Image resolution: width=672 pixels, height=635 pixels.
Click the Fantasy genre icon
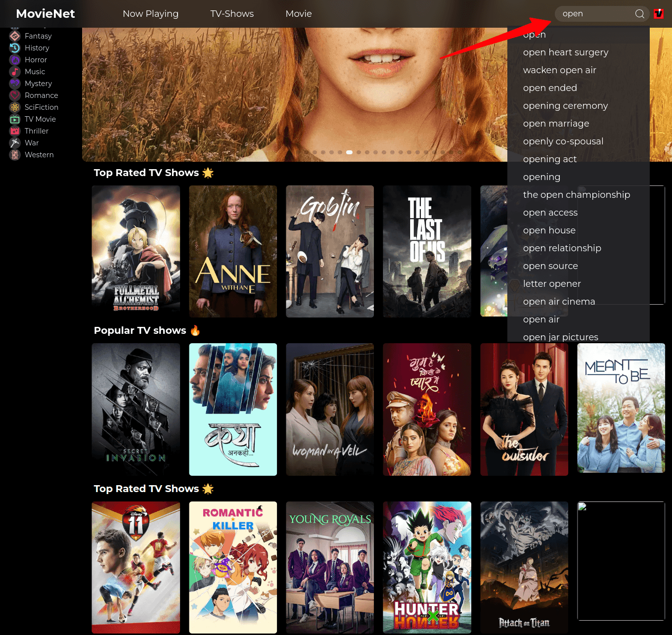pyautogui.click(x=15, y=36)
